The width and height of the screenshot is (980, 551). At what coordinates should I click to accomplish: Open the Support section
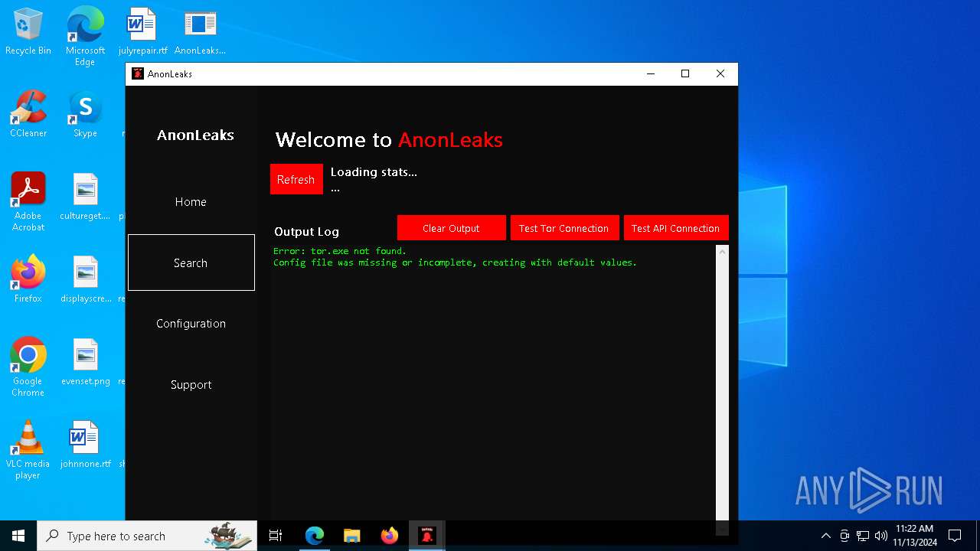191,384
